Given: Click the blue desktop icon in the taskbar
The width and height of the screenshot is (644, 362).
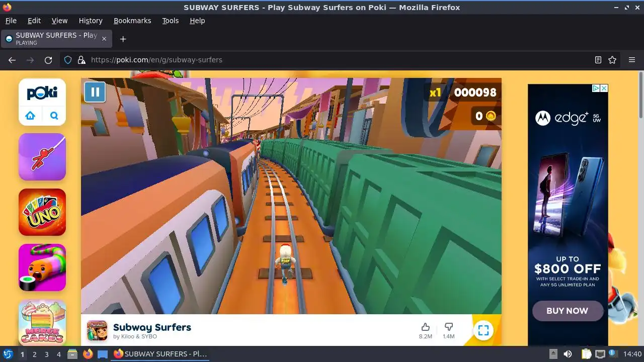Looking at the screenshot, I should pyautogui.click(x=103, y=354).
